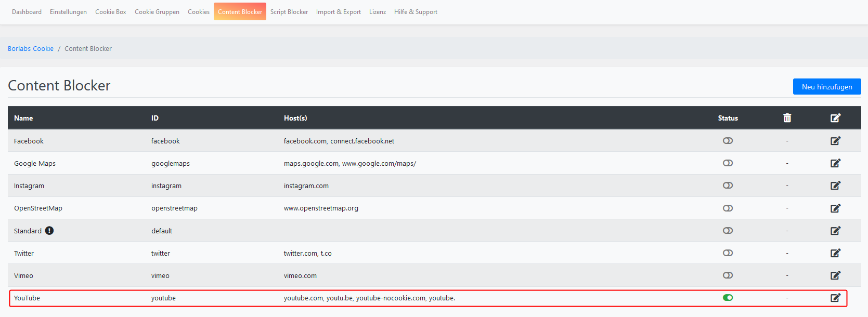Click the edit icon in table header
This screenshot has height=317, width=868.
point(835,118)
